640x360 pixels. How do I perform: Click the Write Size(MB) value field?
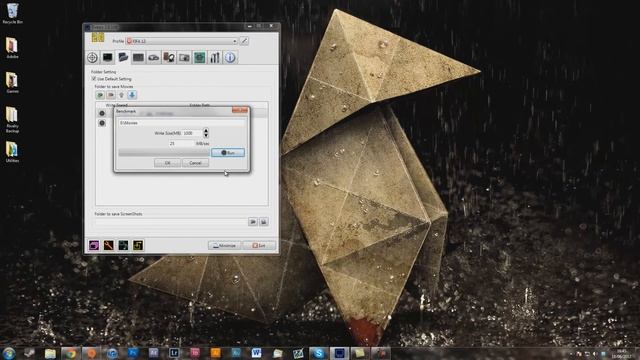(192, 133)
